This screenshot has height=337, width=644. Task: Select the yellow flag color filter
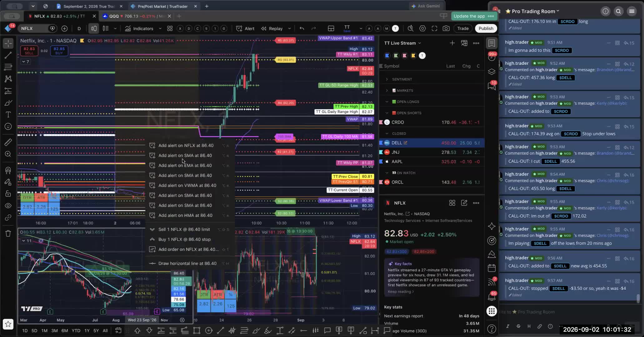(x=414, y=56)
